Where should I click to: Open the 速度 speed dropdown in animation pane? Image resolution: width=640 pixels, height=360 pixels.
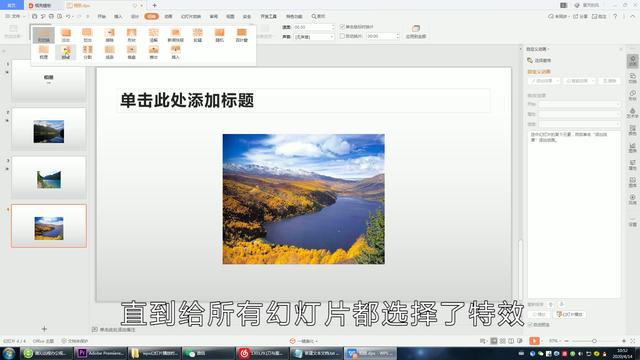pyautogui.click(x=580, y=124)
